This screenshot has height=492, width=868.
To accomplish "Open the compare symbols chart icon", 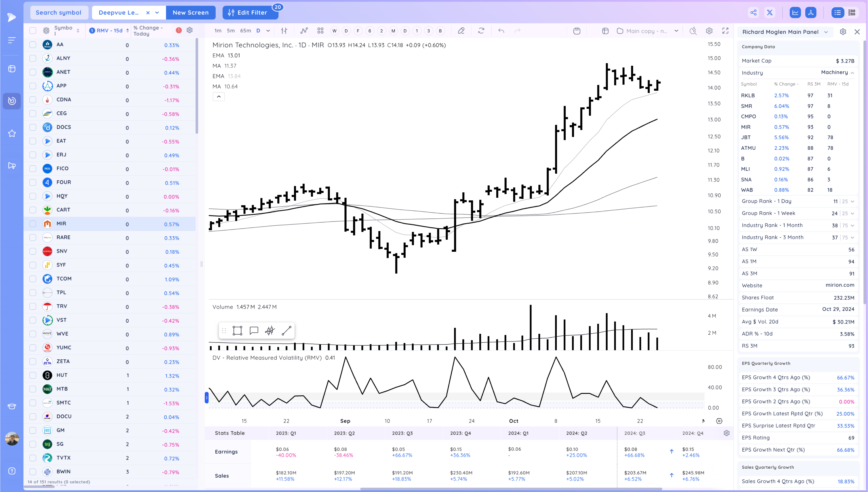I will (x=304, y=31).
